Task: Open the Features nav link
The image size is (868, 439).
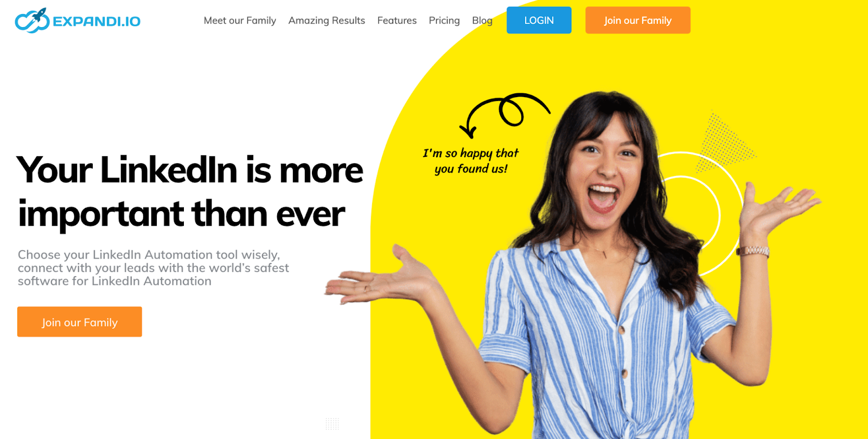Action: coord(397,21)
